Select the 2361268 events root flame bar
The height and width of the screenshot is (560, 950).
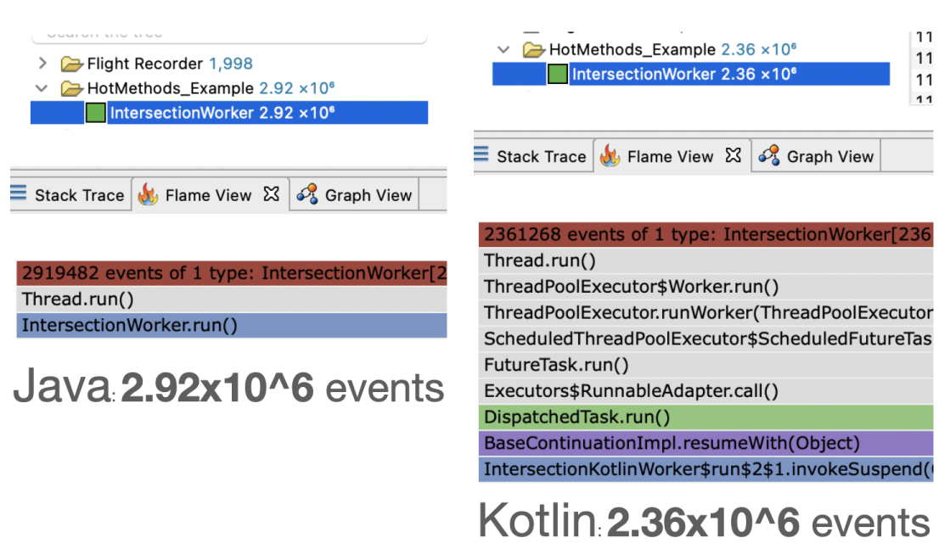pos(705,234)
